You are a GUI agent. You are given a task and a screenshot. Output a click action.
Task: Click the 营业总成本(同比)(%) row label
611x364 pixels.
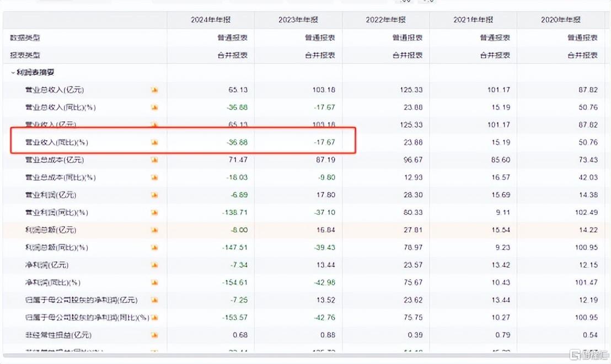point(61,178)
